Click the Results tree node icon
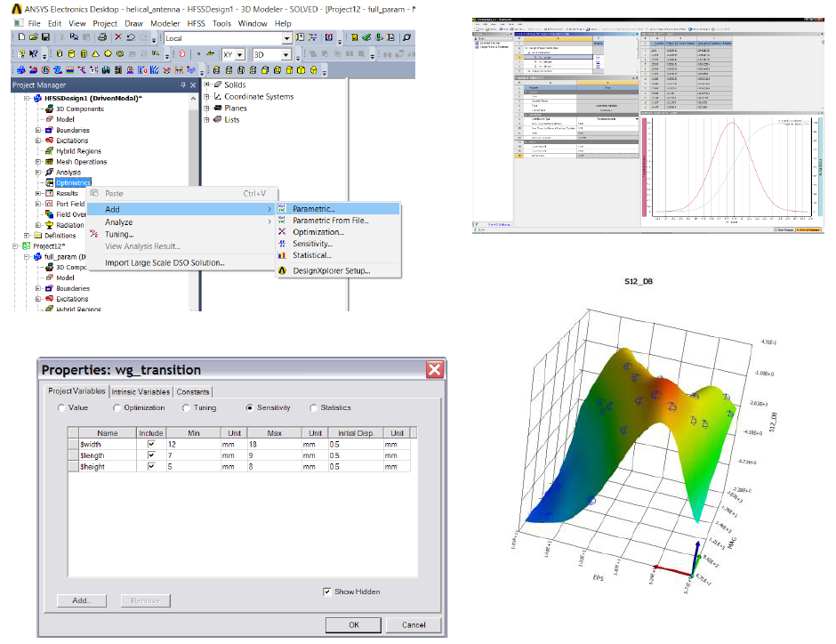 (x=50, y=194)
